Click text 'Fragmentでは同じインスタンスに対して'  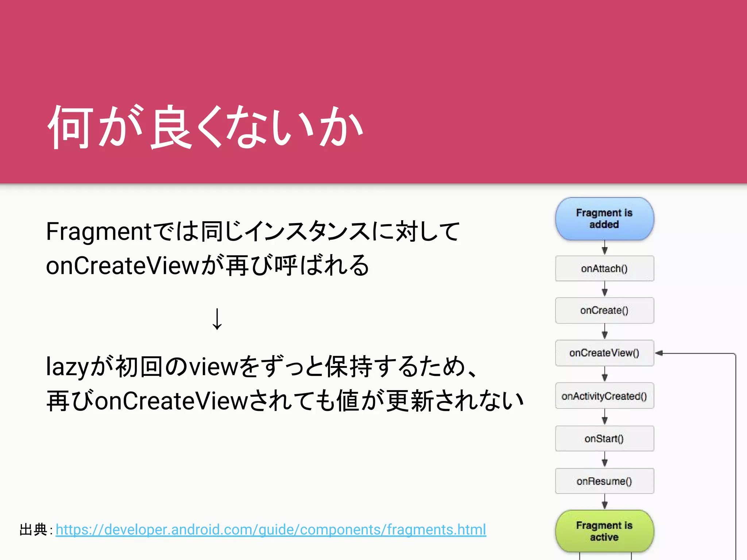(x=253, y=232)
